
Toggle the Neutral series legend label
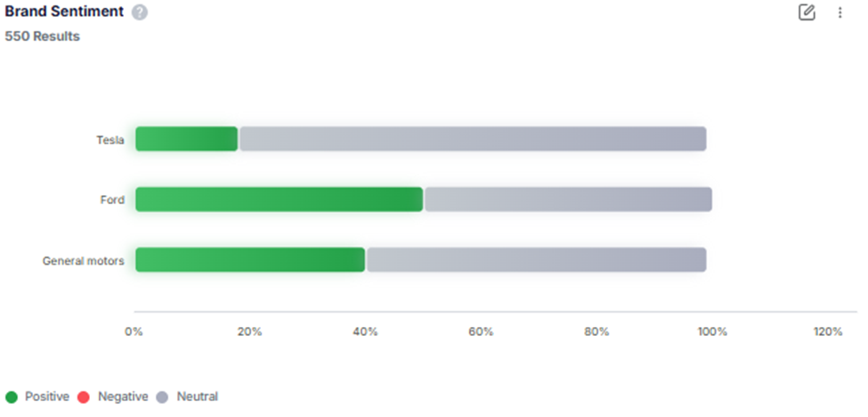(197, 397)
